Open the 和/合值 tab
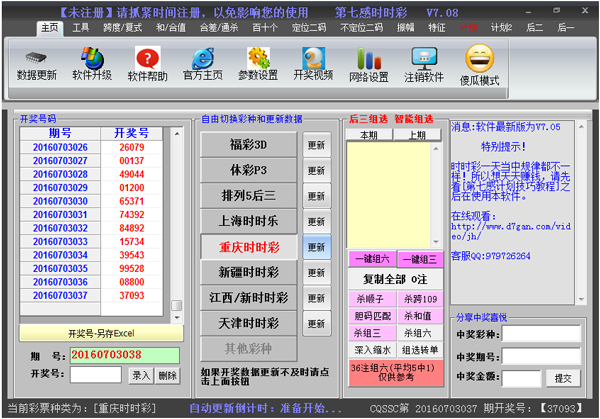 pyautogui.click(x=171, y=28)
